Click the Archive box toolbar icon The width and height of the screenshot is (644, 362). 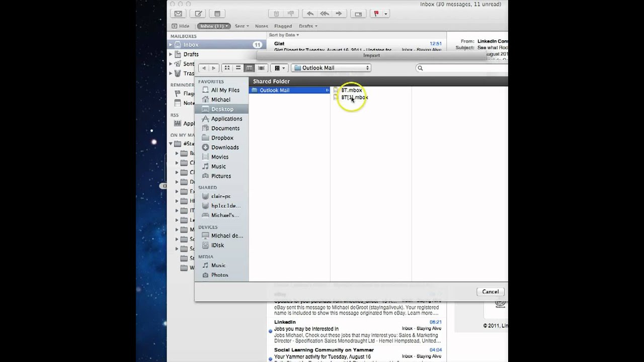[x=358, y=14]
